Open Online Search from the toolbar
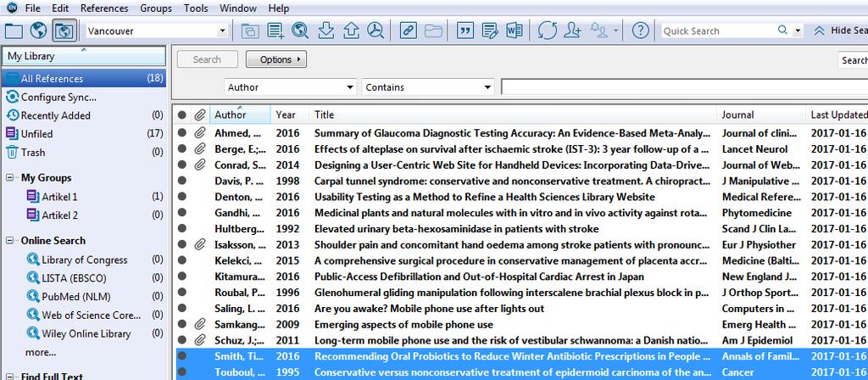 [x=300, y=31]
